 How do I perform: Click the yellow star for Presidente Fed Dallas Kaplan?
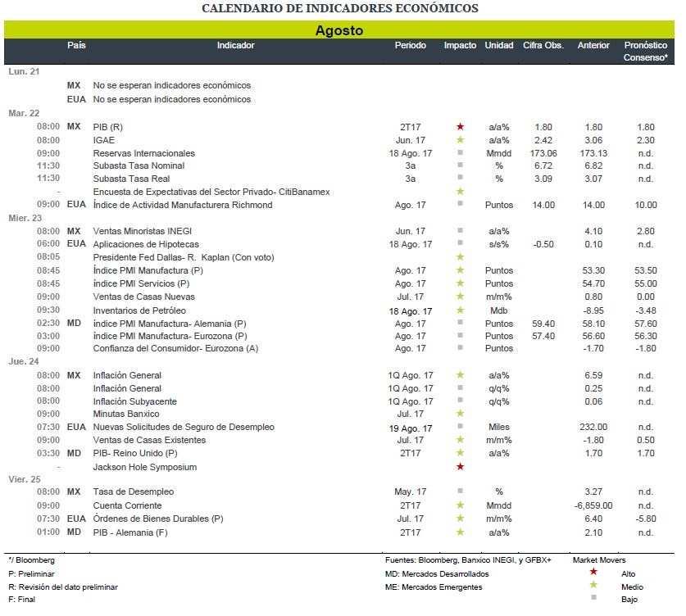click(x=460, y=257)
